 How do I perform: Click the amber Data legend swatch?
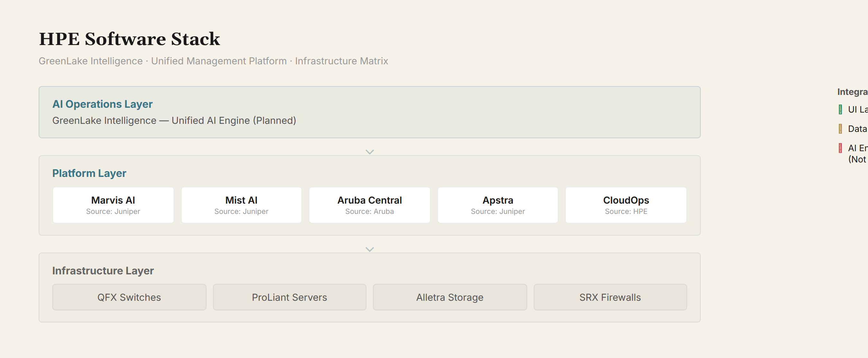point(840,129)
